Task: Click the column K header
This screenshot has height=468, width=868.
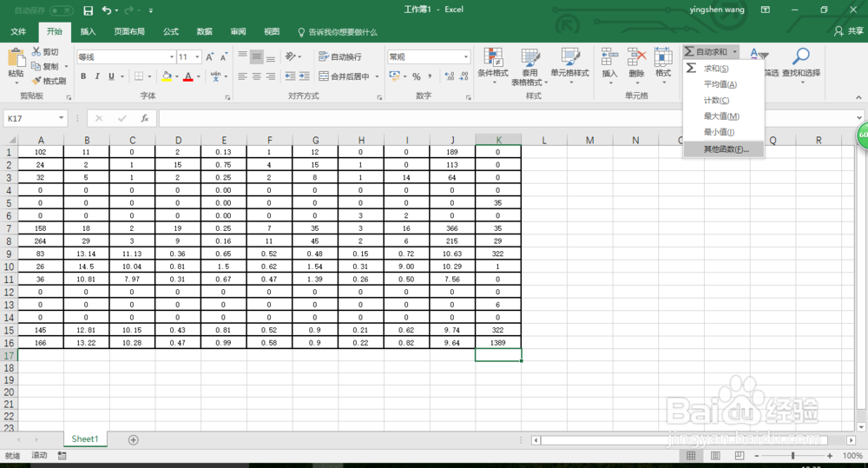Action: (498, 140)
